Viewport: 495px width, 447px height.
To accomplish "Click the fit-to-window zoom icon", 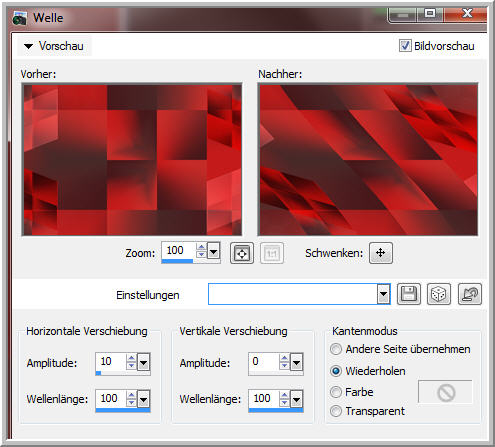I will click(x=242, y=253).
